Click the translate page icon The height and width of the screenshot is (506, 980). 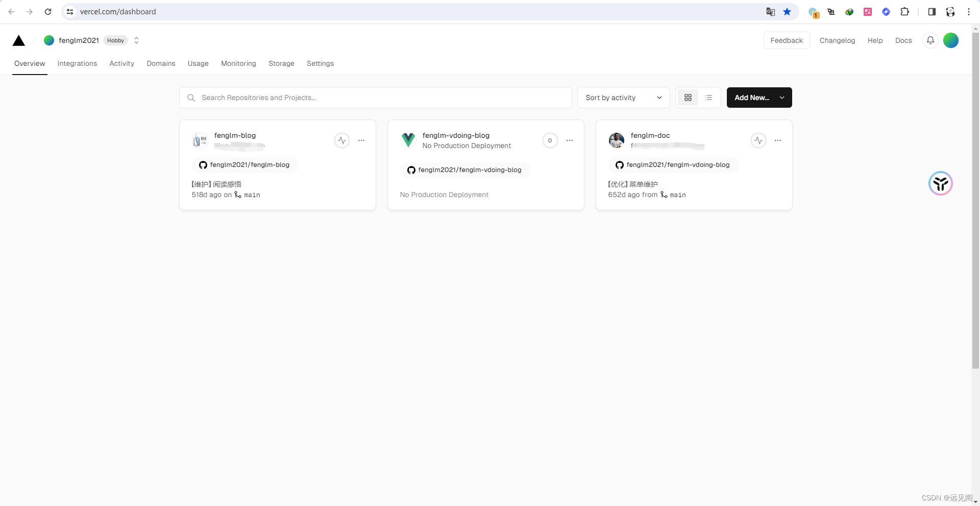point(771,12)
